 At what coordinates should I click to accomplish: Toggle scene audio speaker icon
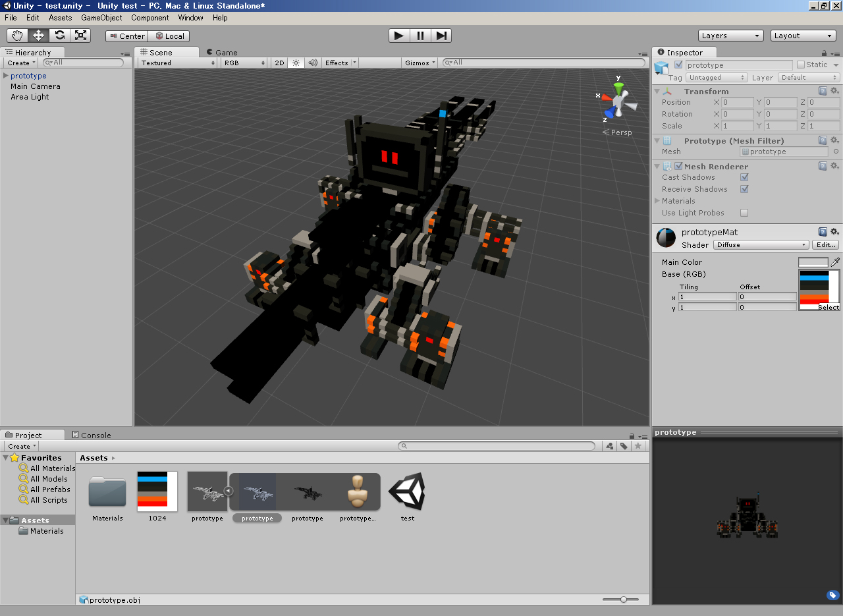pos(312,63)
